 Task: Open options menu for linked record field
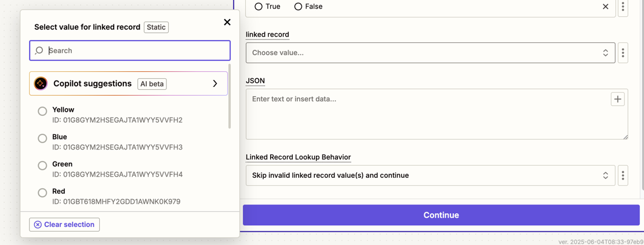click(x=623, y=53)
